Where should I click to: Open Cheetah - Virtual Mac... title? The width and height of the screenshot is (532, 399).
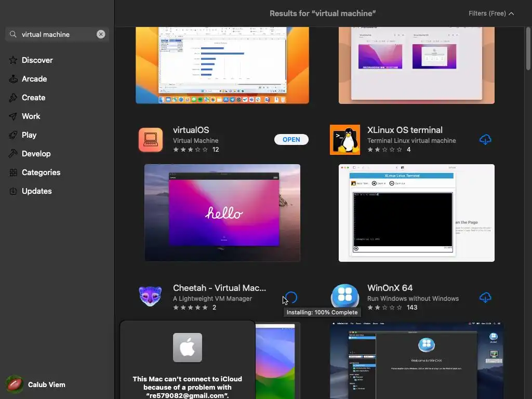[x=220, y=288]
